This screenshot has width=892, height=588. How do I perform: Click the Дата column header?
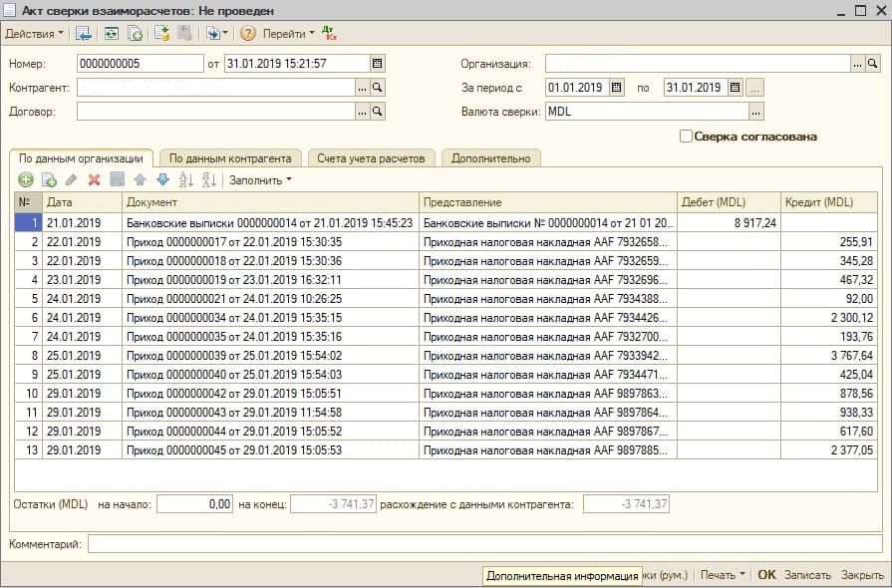[x=82, y=202]
